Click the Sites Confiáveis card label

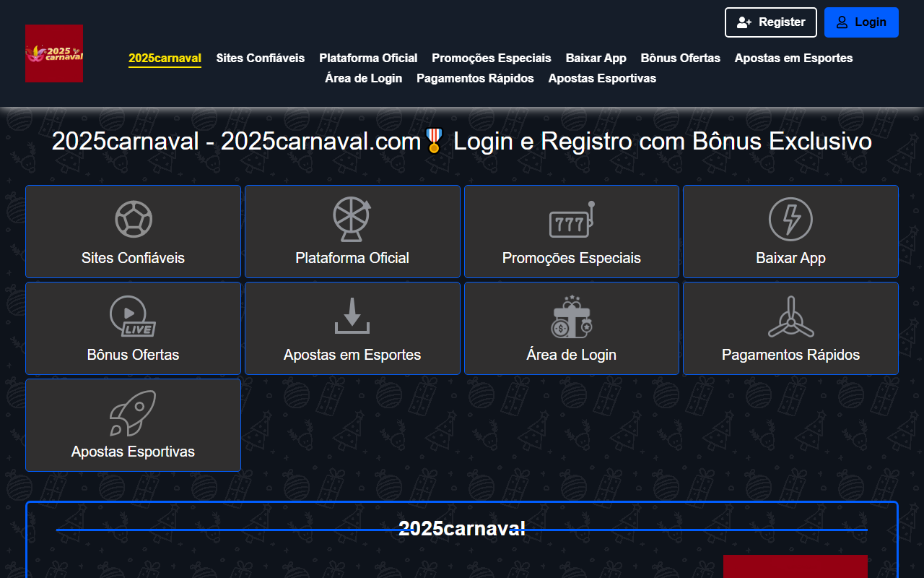coord(133,258)
